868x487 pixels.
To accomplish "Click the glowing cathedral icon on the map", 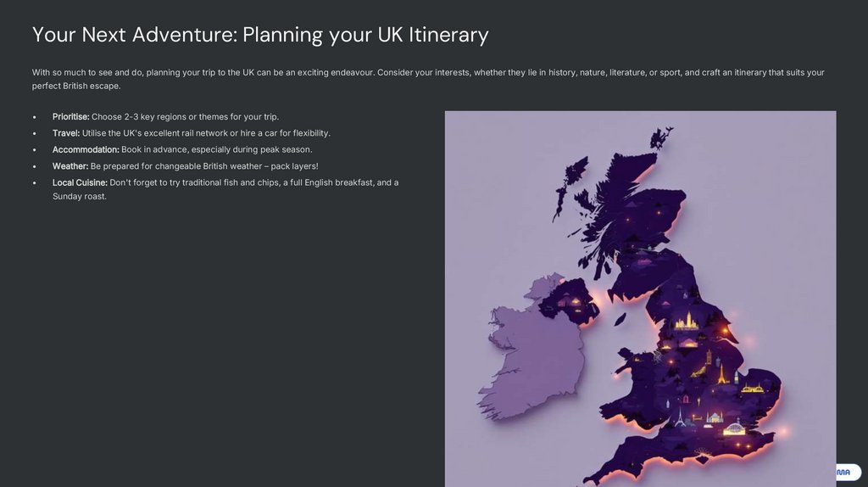I will point(686,322).
